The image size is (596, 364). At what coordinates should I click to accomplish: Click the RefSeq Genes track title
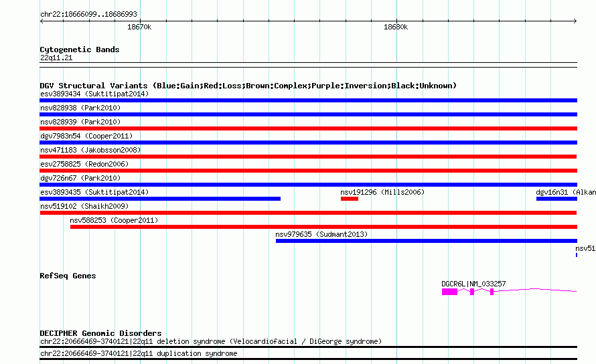coord(68,276)
